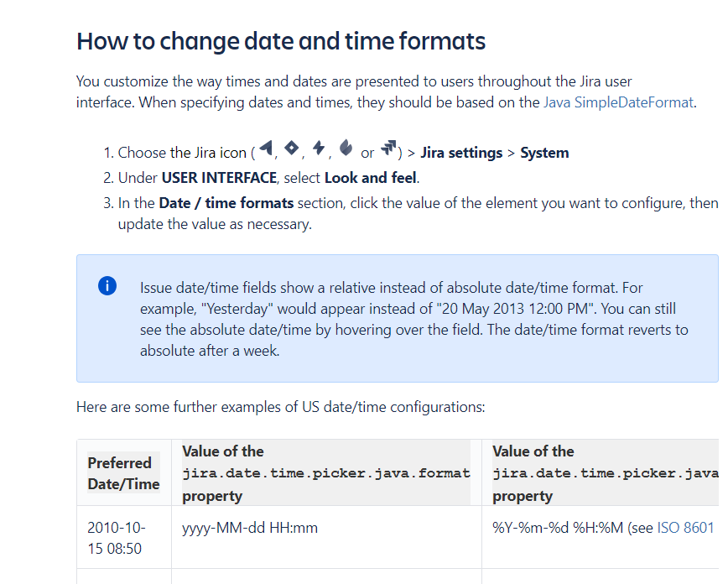Click the leaf-shaped Jira Ops icon
728x584 pixels.
click(346, 148)
